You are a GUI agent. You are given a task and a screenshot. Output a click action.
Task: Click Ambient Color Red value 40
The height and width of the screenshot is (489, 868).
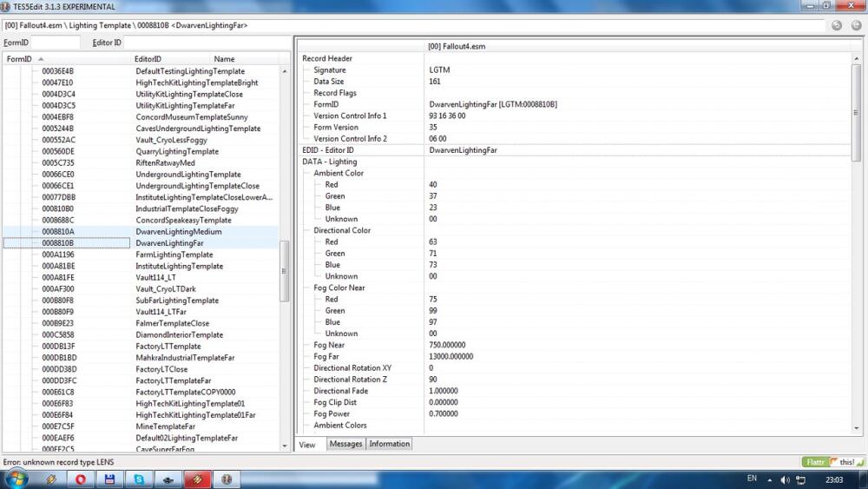pos(432,184)
